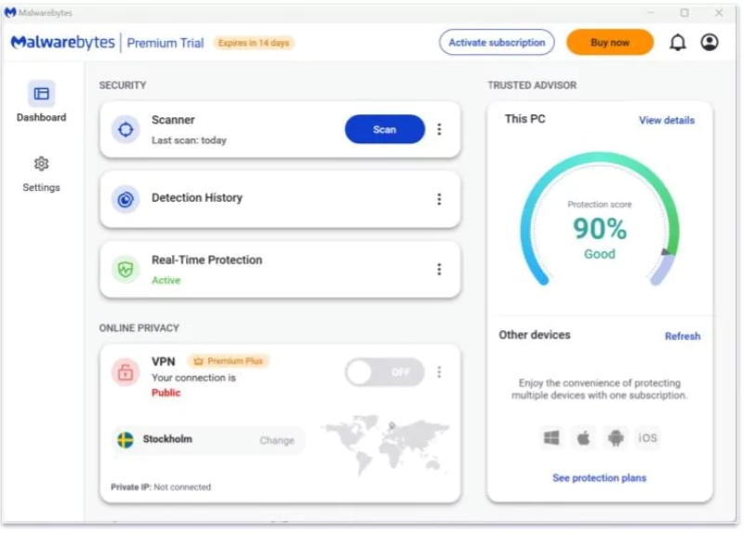Open notifications bell icon
756x534 pixels.
[677, 43]
